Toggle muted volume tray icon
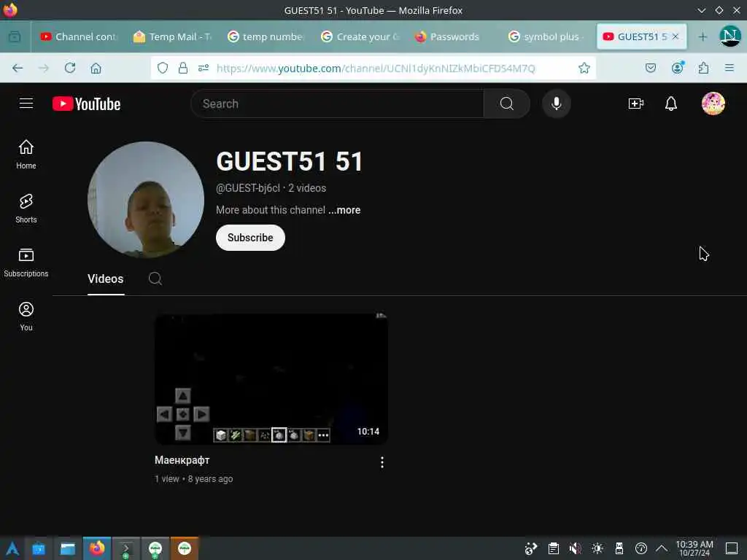747x560 pixels. point(575,548)
